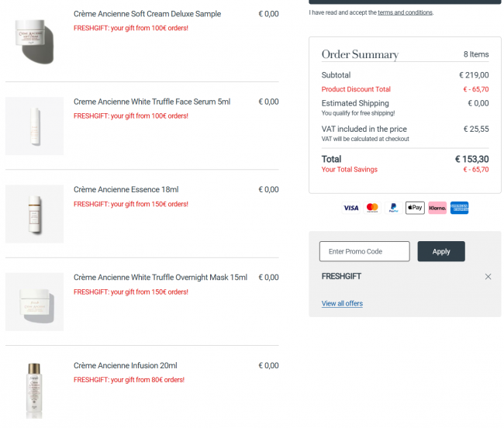Click the Crème Ancienne Essence 18ml image
The width and height of the screenshot is (504, 428).
tap(34, 213)
